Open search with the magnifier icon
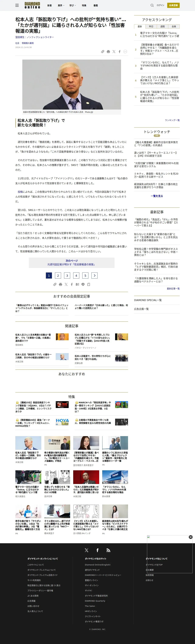 tap(152, 5)
